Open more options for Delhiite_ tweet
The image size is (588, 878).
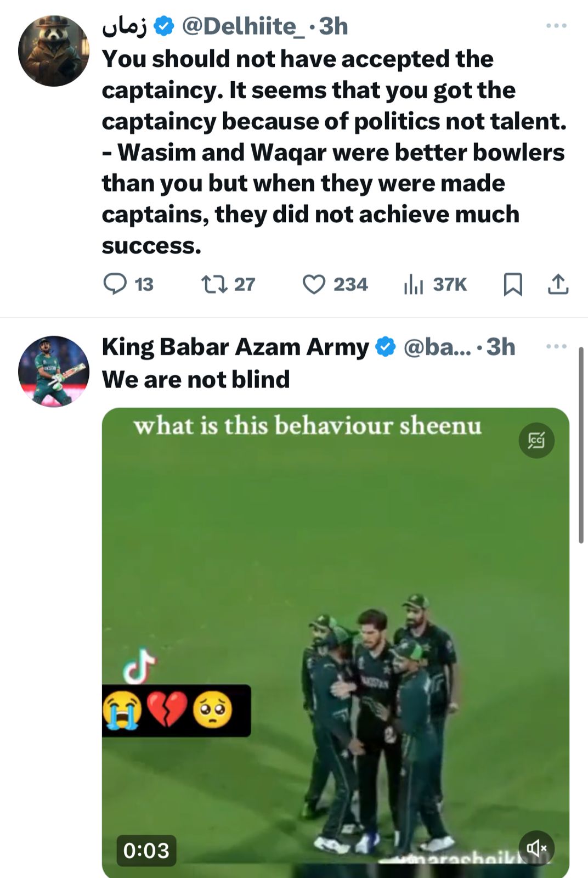click(556, 26)
